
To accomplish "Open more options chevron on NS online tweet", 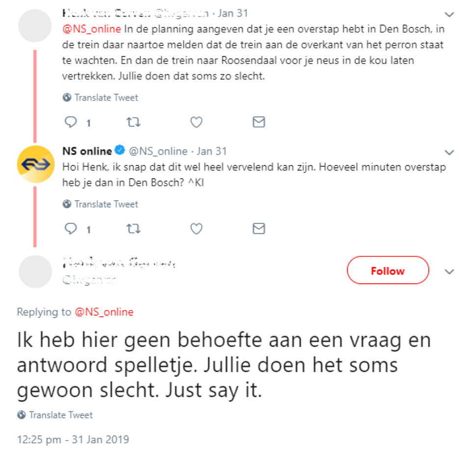I will tap(450, 152).
